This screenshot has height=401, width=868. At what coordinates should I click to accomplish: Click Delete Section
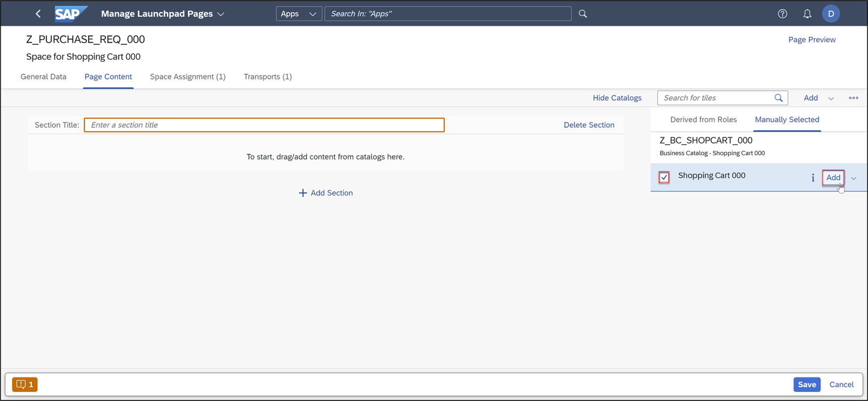point(589,125)
